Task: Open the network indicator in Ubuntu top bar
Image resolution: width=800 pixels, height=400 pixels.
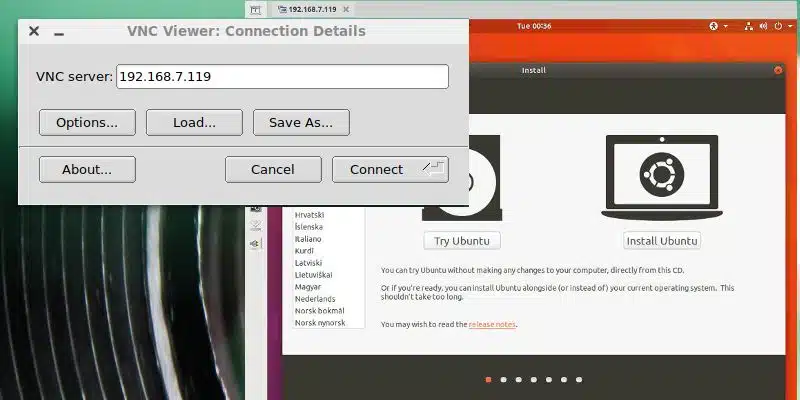Action: point(748,26)
